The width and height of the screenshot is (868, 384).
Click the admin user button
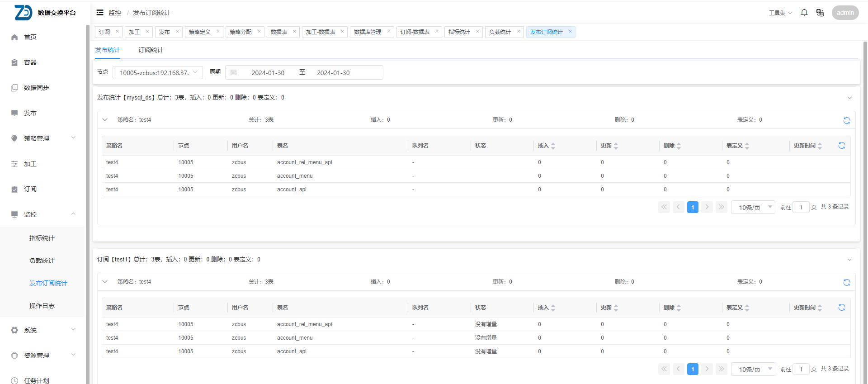(844, 13)
